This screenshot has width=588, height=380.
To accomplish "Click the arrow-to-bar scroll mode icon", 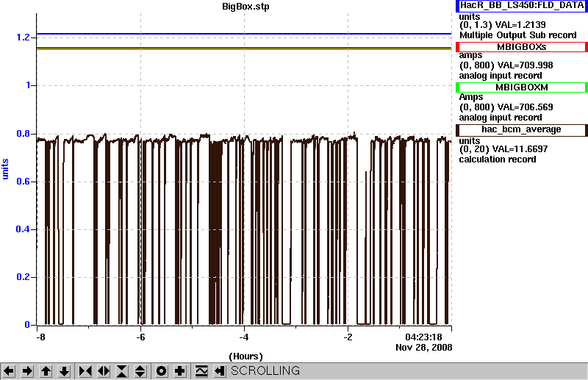I will click(220, 371).
